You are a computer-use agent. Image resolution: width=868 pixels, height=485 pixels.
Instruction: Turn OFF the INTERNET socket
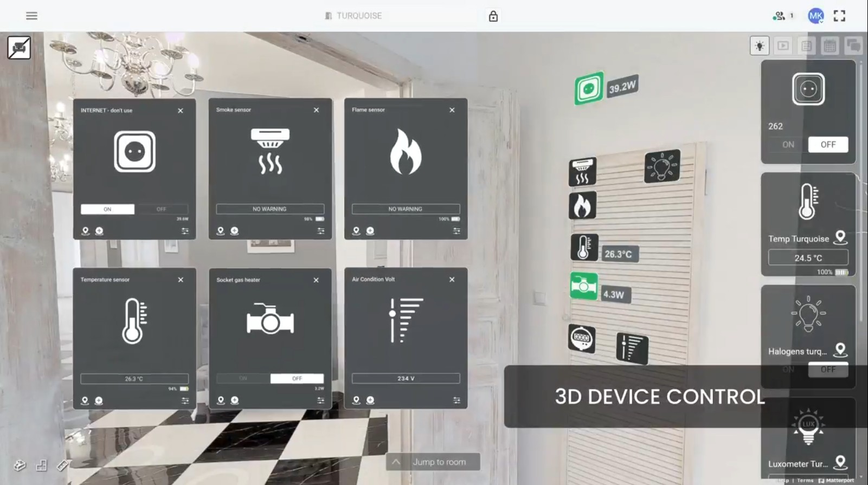[x=162, y=209]
